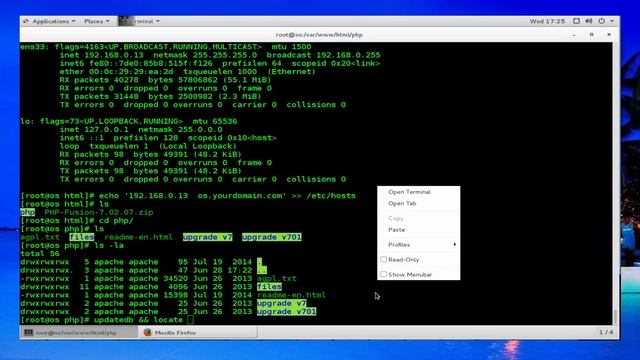Click the terminal title root@os:/var/www/html/php
The height and width of the screenshot is (360, 640).
tap(319, 35)
